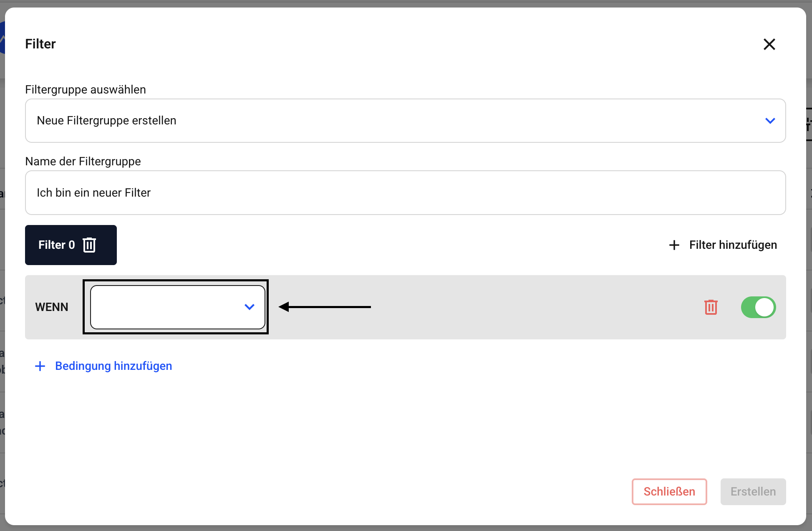Click the Name der Filtergruppe label
Image resolution: width=812 pixels, height=531 pixels.
point(83,162)
